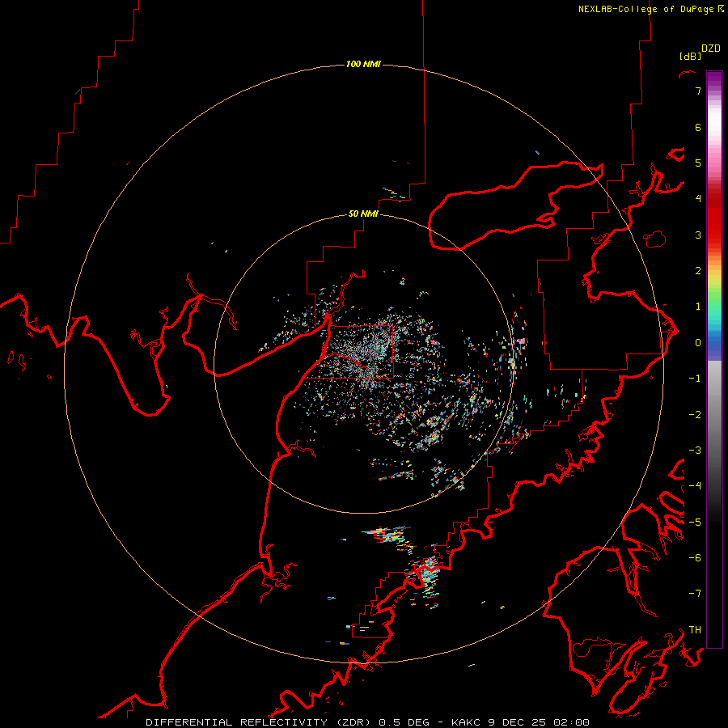This screenshot has width=728, height=728.
Task: Click the Differential Reflectivity title caption
Action: [367, 722]
